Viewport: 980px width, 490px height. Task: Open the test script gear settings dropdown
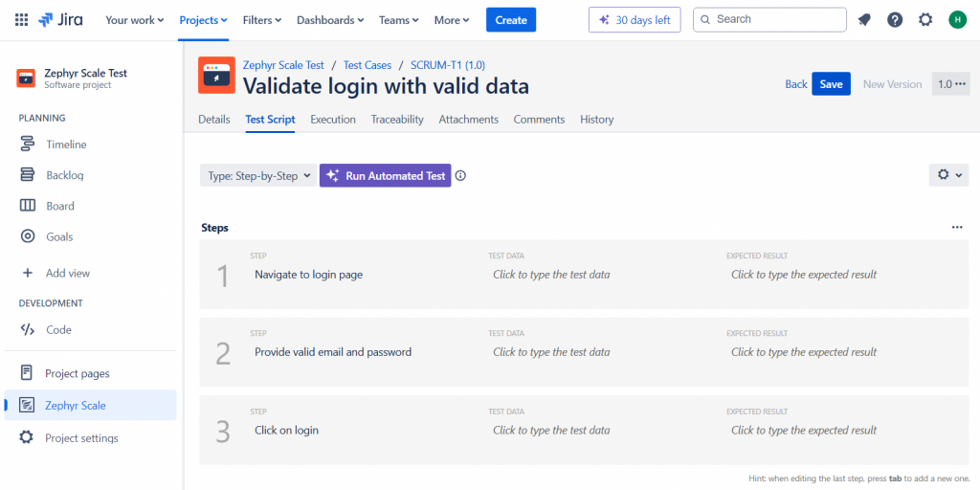pos(949,175)
